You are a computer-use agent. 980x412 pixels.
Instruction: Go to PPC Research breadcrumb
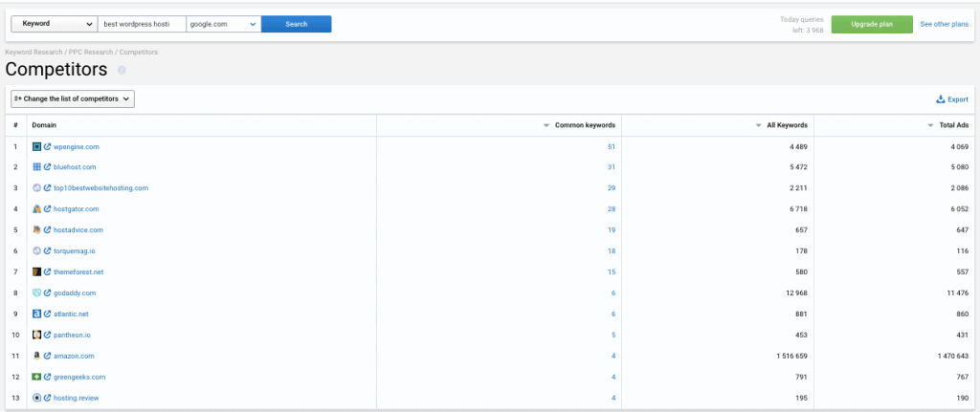pos(91,52)
